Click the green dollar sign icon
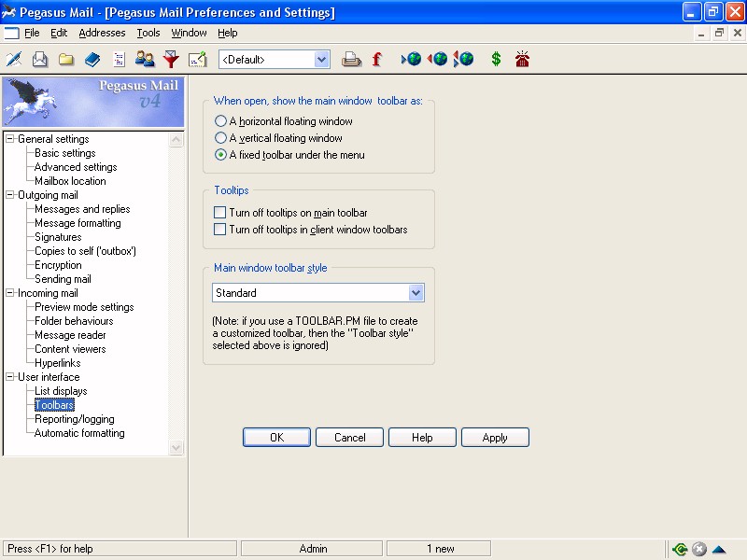This screenshot has width=747, height=560. point(496,60)
